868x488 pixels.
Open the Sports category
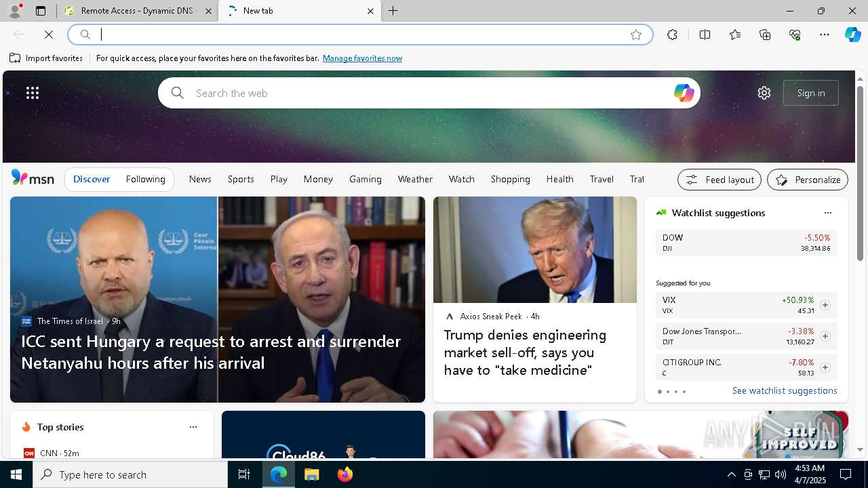click(x=241, y=179)
